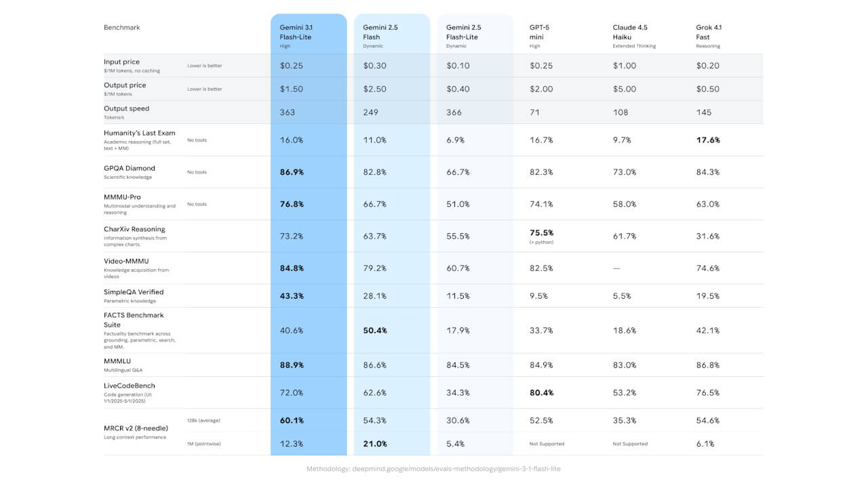Select the LiveCodeBench row label

(x=130, y=386)
